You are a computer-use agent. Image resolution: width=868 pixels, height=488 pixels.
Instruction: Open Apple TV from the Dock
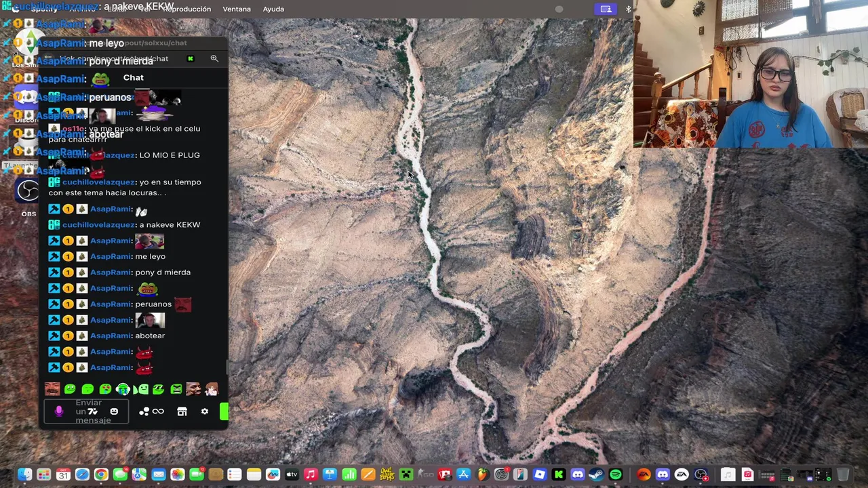click(x=292, y=474)
